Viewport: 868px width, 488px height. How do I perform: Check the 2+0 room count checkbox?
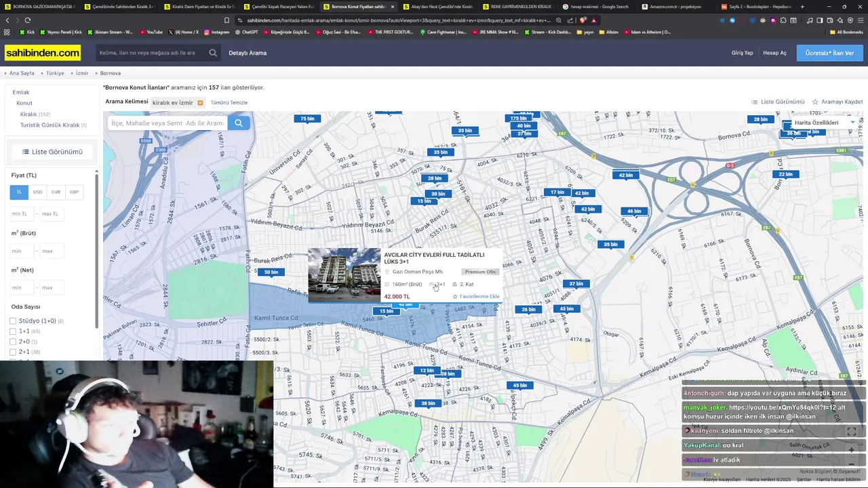[x=13, y=342]
